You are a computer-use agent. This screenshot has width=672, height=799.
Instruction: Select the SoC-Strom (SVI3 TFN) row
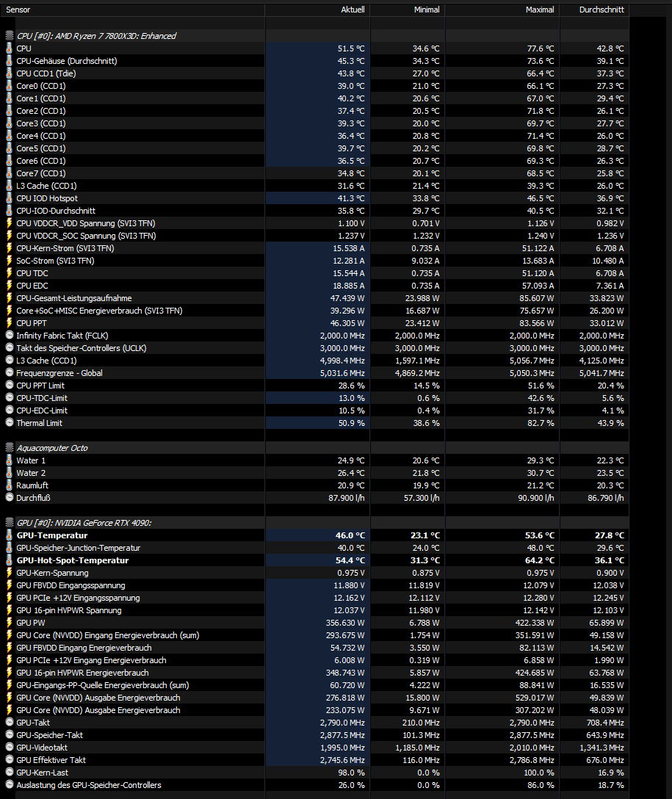tap(315, 261)
